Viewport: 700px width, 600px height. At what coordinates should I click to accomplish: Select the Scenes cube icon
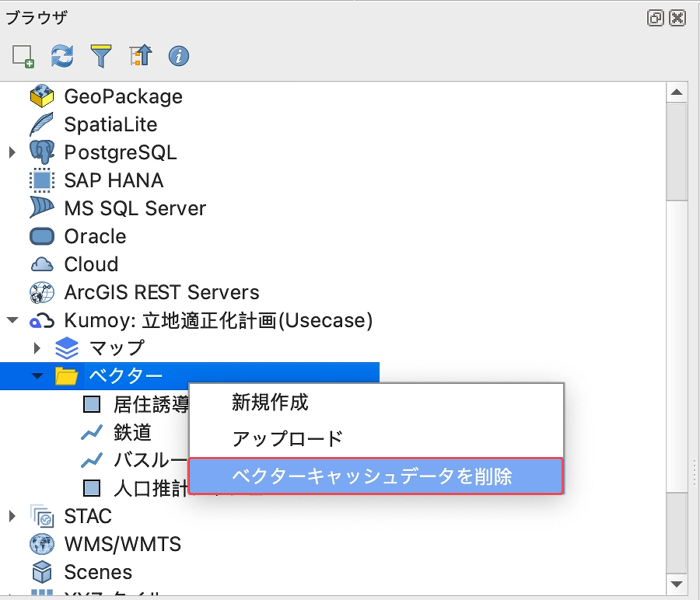[x=42, y=571]
